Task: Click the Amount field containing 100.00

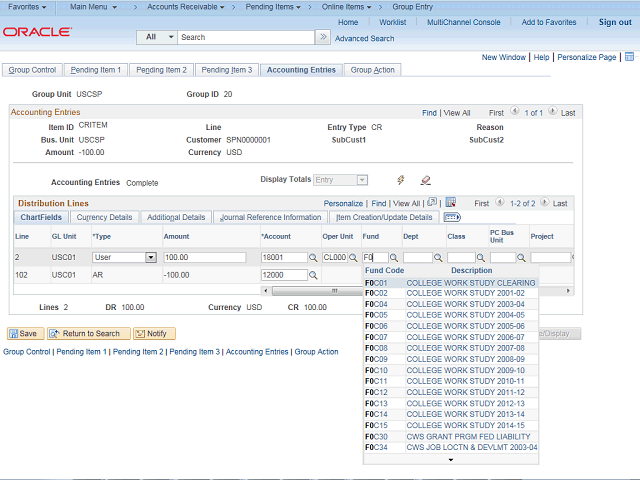Action: [204, 258]
